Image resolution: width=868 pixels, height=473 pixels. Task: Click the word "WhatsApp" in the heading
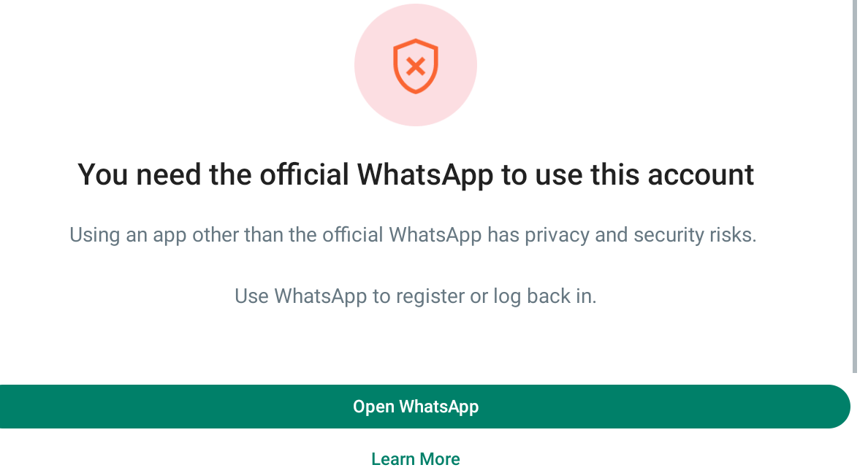pyautogui.click(x=425, y=175)
